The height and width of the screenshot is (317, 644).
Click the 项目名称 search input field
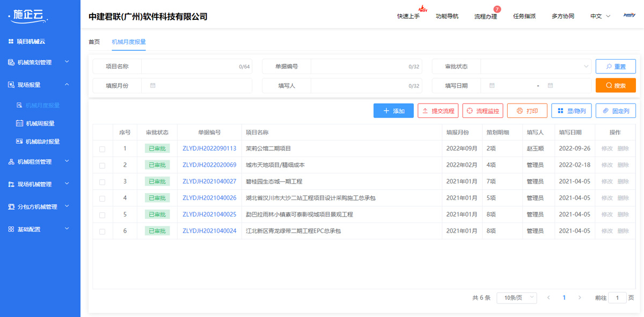[196, 67]
